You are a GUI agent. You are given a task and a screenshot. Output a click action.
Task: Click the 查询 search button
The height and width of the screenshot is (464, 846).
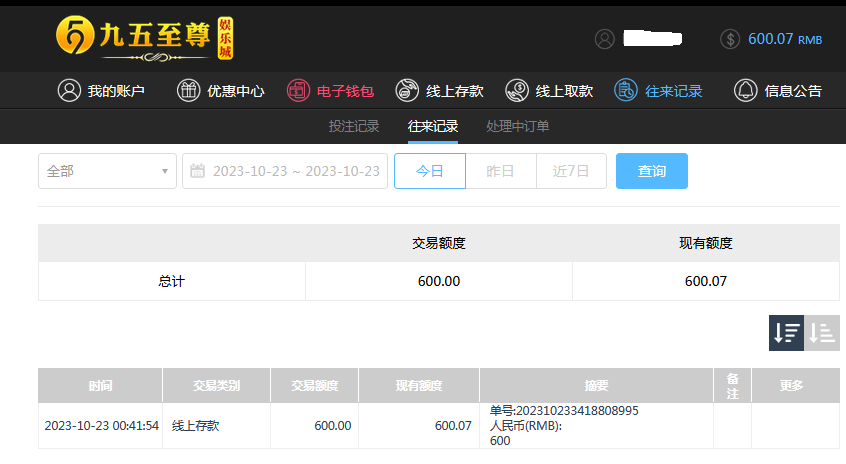652,171
